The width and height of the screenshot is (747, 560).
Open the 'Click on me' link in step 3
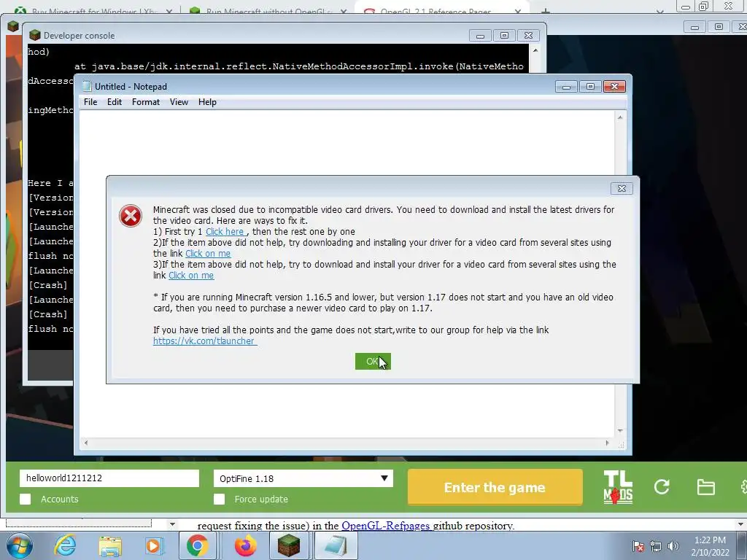191,276
